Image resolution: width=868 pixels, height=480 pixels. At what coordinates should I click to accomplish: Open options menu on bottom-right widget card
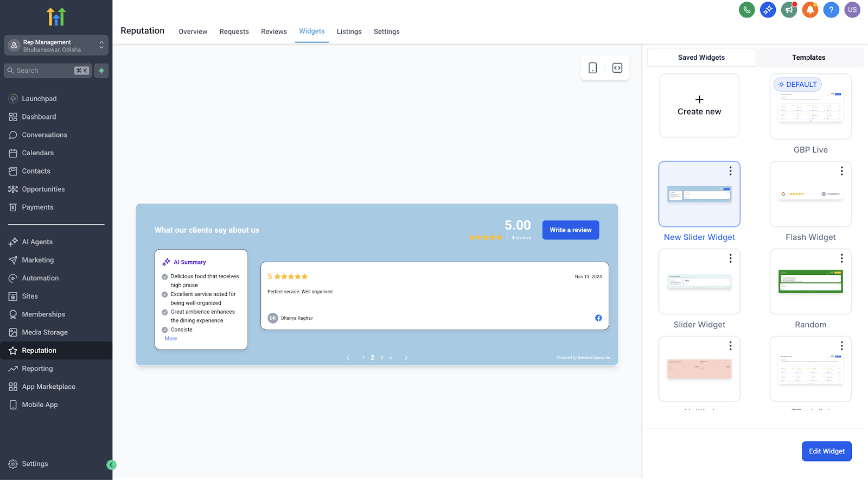point(841,346)
